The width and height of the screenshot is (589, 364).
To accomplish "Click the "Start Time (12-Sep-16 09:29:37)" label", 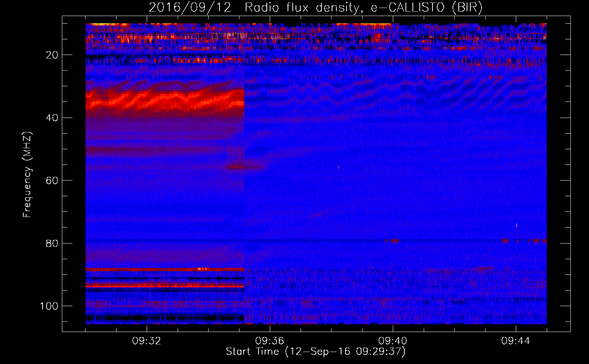I will point(316,352).
